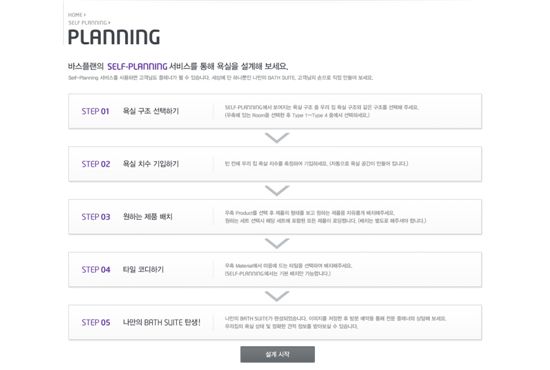Screen dimensions: 550x370
Task: Click the 설계 시작 start button
Action: point(277,354)
